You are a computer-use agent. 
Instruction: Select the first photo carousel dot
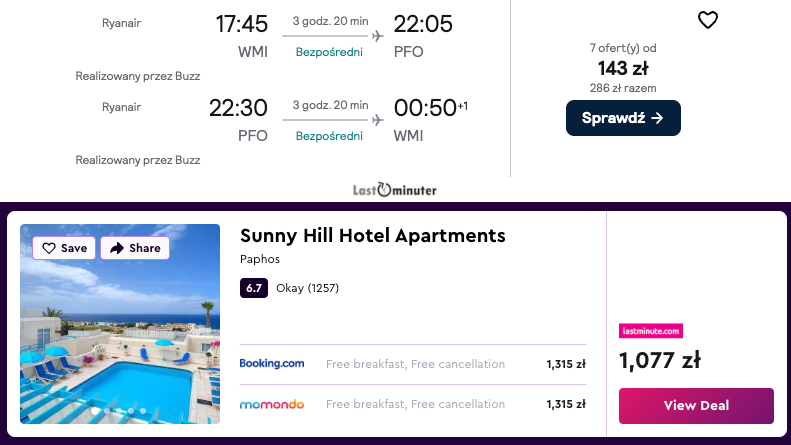96,410
